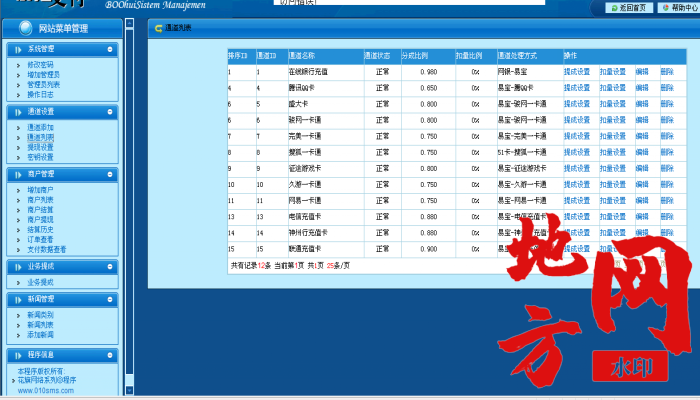The image size is (700, 400).
Task: Click 编辑 for 久游一卡通 row
Action: coord(642,184)
